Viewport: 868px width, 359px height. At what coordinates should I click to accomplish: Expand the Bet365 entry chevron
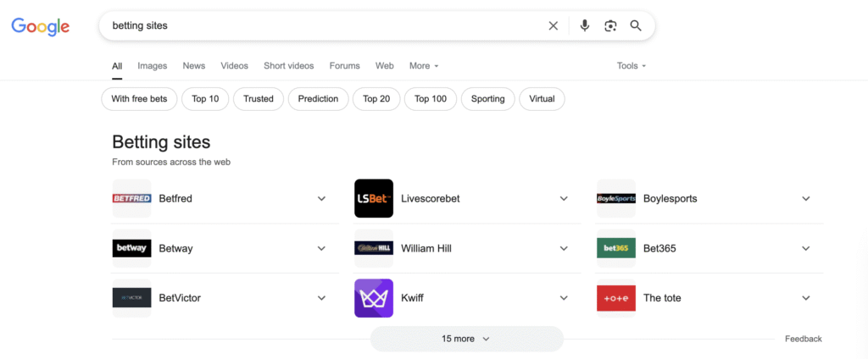click(x=806, y=248)
